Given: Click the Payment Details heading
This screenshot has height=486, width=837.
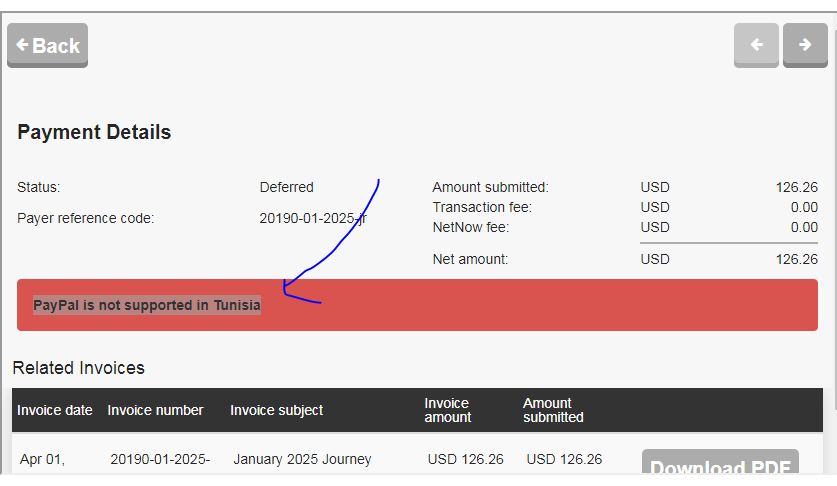Looking at the screenshot, I should click(94, 132).
